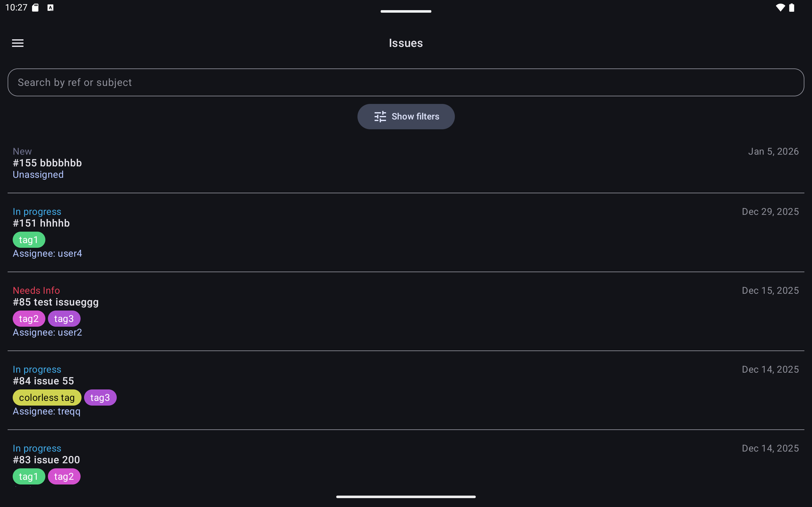
Task: Click the pink tag2 chip on issue #85
Action: pyautogui.click(x=29, y=318)
